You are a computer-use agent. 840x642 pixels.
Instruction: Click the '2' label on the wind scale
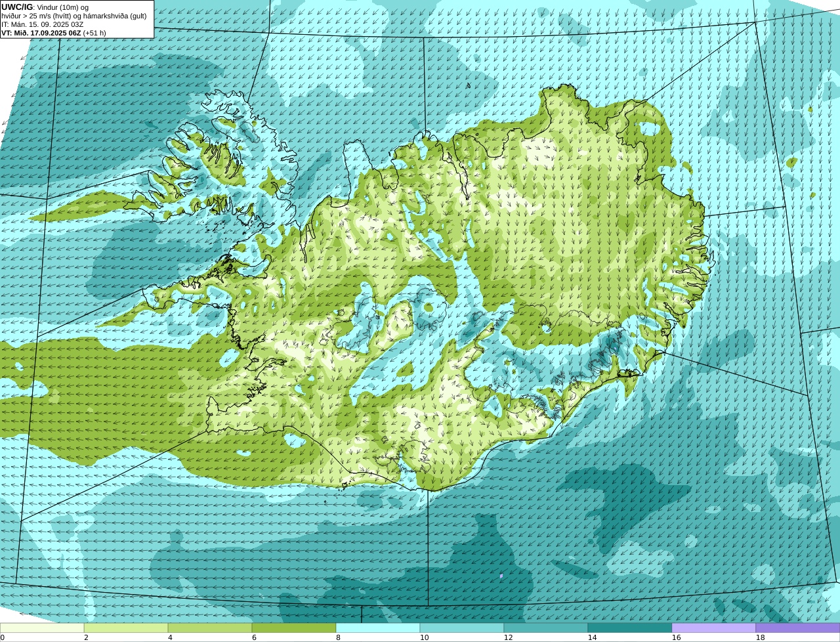point(86,637)
